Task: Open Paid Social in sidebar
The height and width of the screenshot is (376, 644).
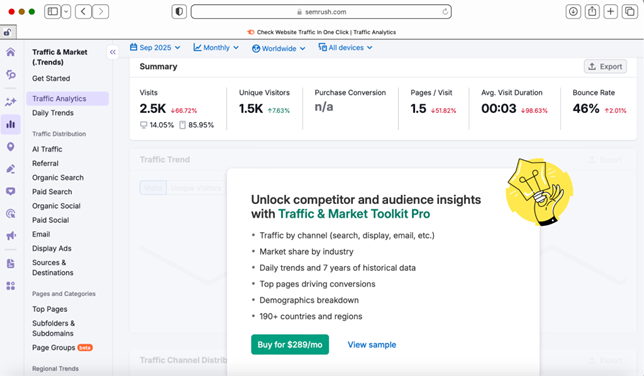Action: (x=51, y=220)
